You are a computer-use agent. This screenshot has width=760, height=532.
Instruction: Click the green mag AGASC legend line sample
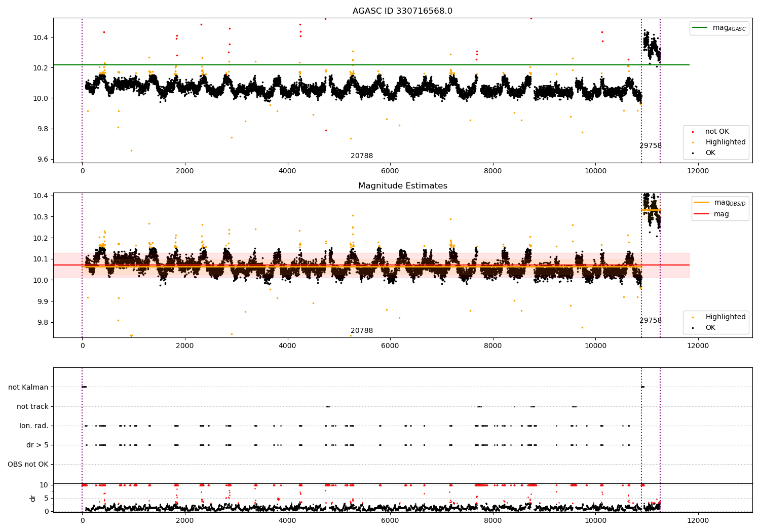pyautogui.click(x=700, y=28)
